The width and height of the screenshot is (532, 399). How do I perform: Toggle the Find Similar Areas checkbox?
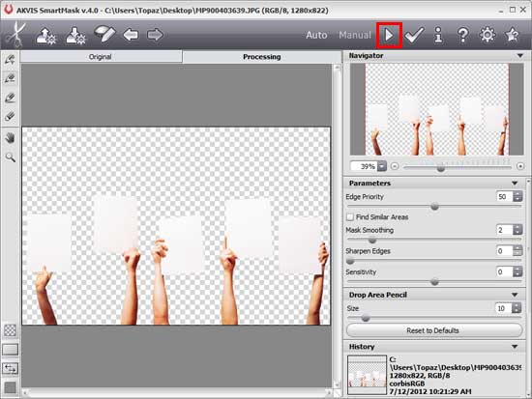click(350, 217)
